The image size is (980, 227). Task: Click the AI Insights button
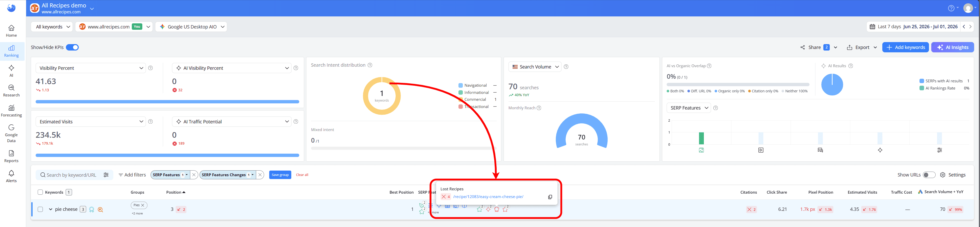tap(953, 47)
